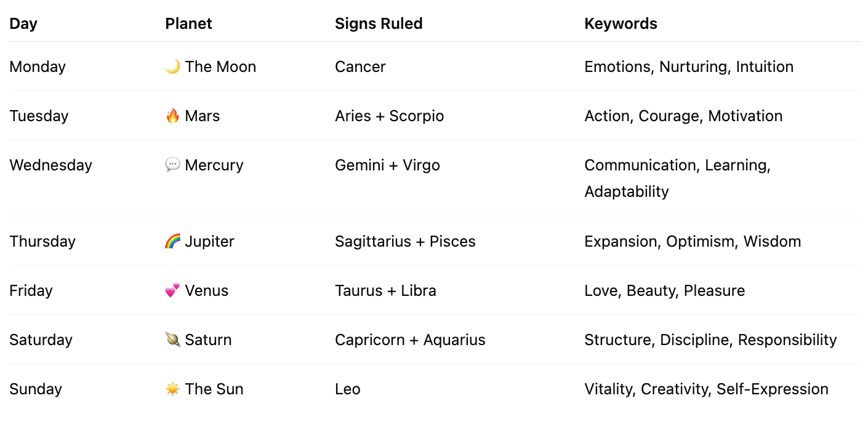Click the rainbow emoji beside Jupiter
Image resolution: width=868 pixels, height=422 pixels.
point(173,241)
